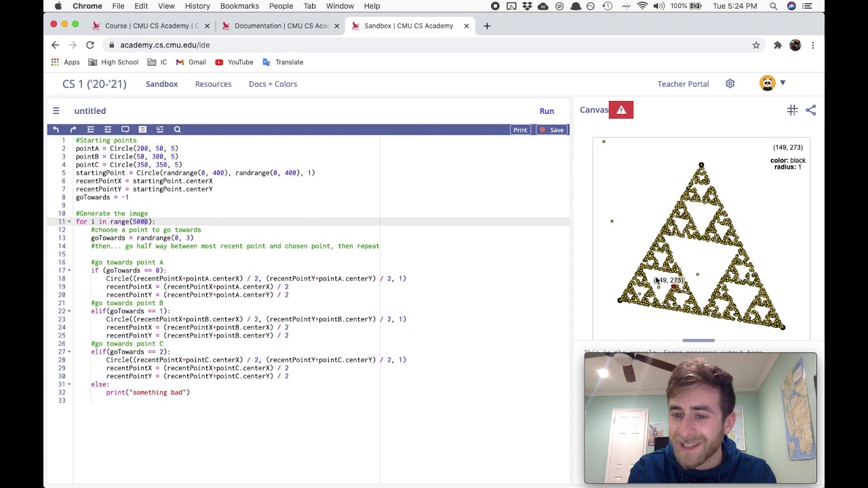Open the settings gear icon
The image size is (868, 488).
730,83
